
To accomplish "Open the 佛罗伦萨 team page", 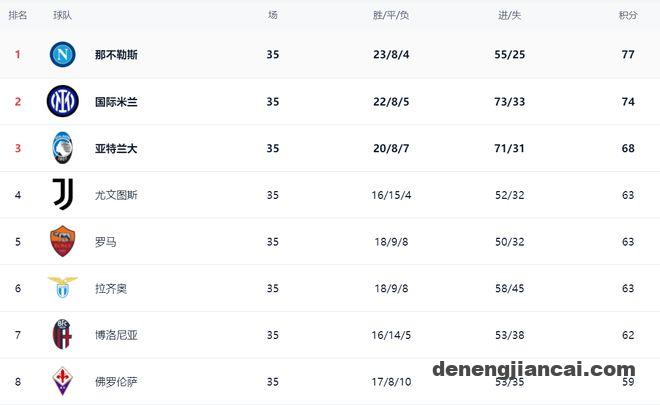I will pos(116,382).
